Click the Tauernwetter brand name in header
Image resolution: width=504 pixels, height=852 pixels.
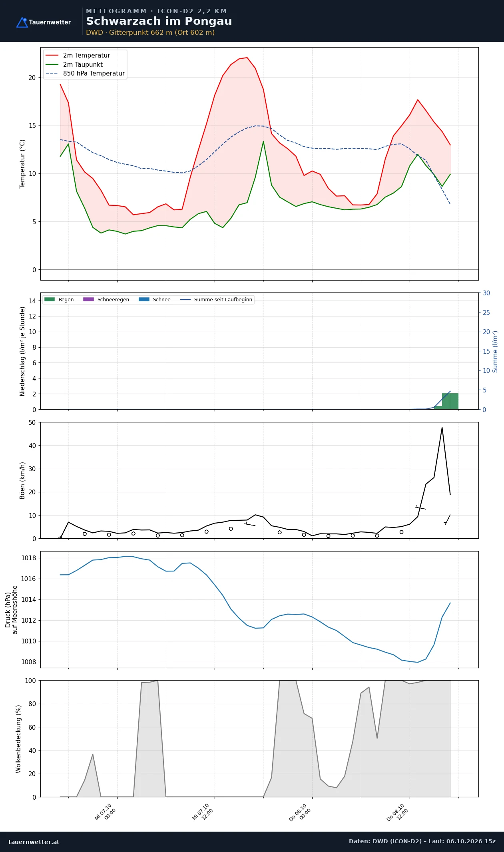pyautogui.click(x=50, y=22)
